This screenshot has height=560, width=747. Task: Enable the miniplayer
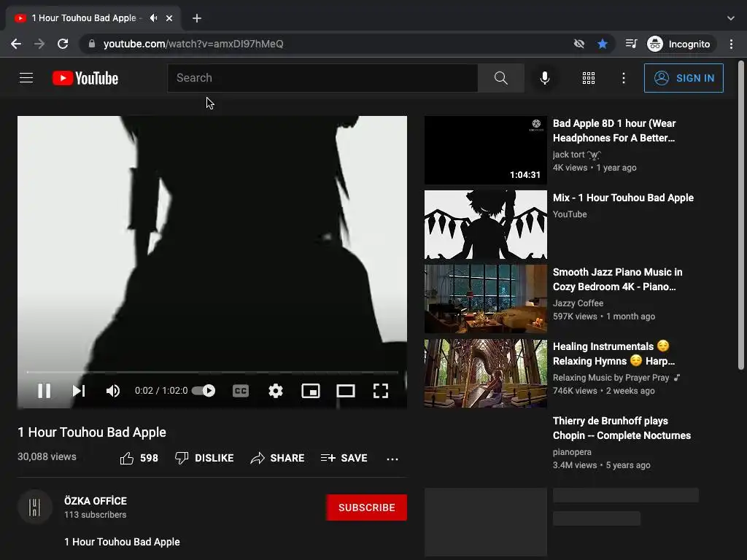311,391
